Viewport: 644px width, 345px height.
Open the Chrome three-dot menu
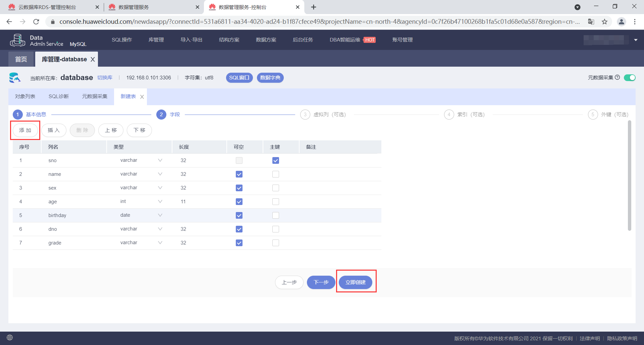tap(635, 22)
